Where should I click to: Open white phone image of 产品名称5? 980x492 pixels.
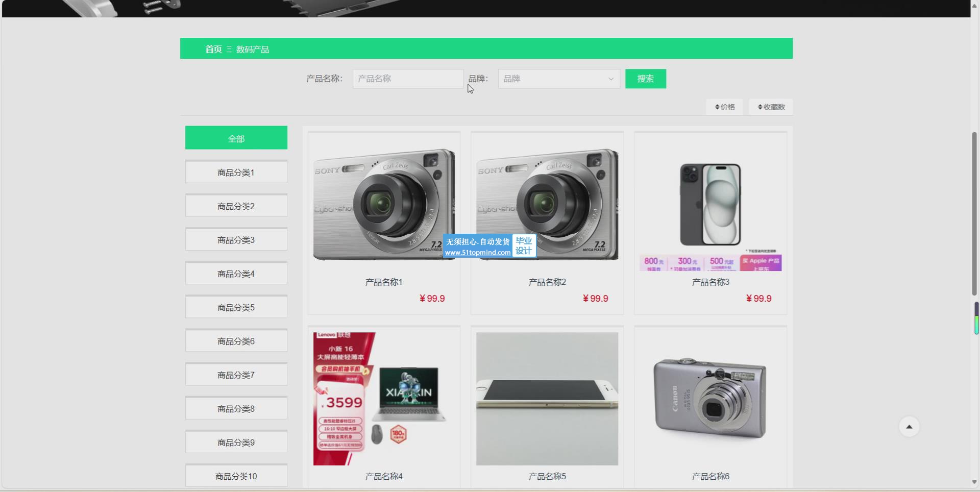click(547, 399)
